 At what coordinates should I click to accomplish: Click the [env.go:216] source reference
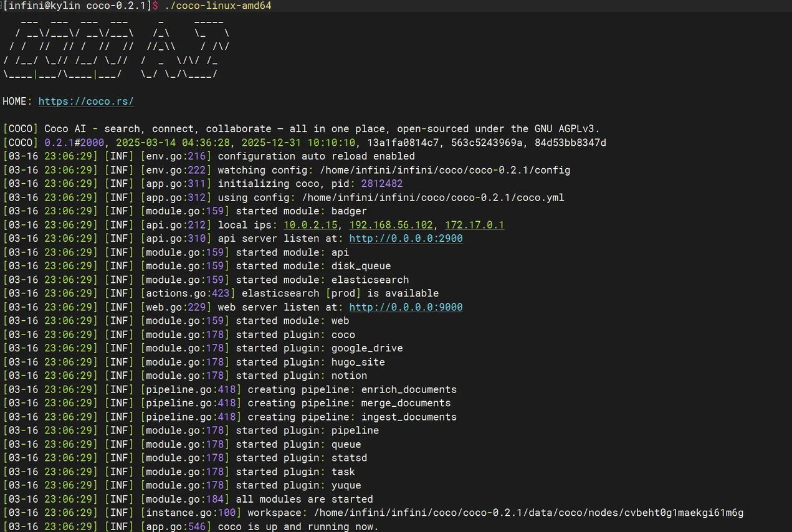[176, 156]
